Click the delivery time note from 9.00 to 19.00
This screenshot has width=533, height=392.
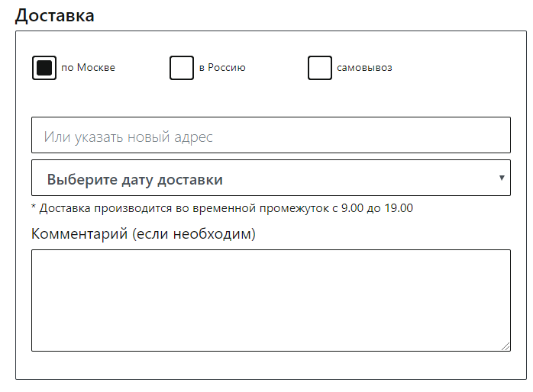click(222, 208)
